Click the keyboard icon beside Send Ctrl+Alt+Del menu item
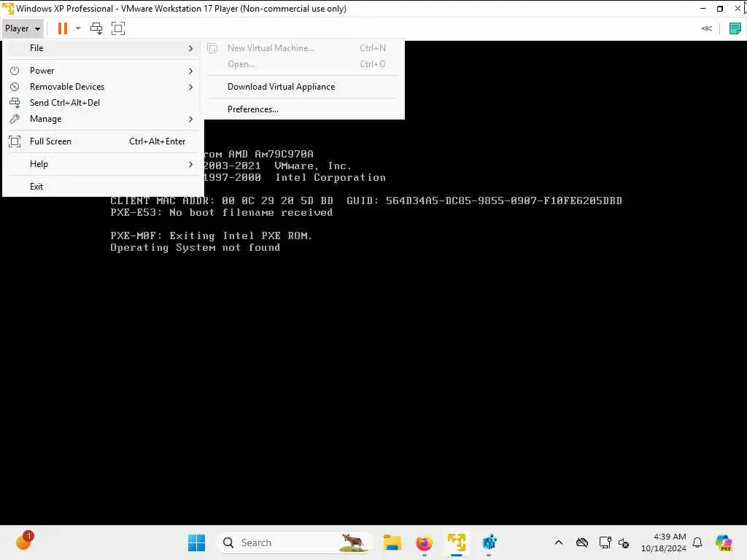The image size is (747, 560). point(15,103)
